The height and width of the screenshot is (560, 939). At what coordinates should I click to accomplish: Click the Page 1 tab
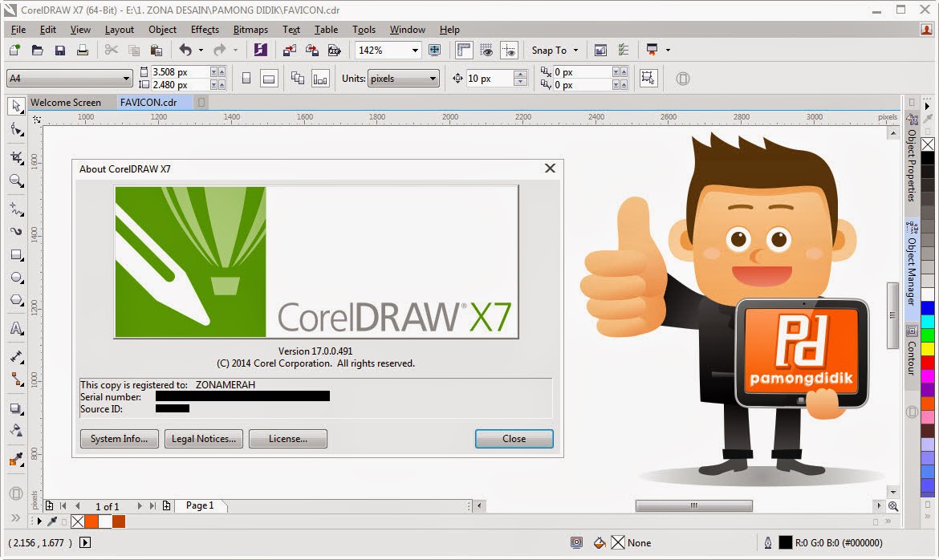(200, 505)
